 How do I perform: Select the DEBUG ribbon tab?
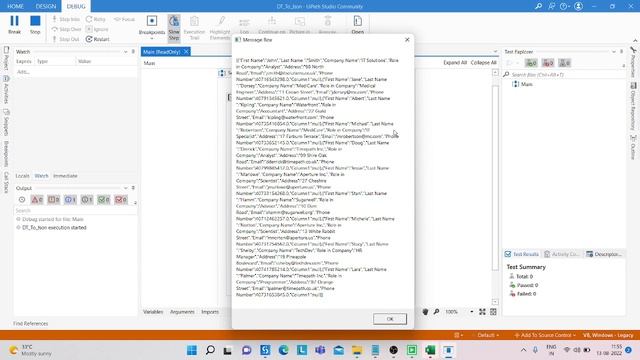pyautogui.click(x=76, y=6)
